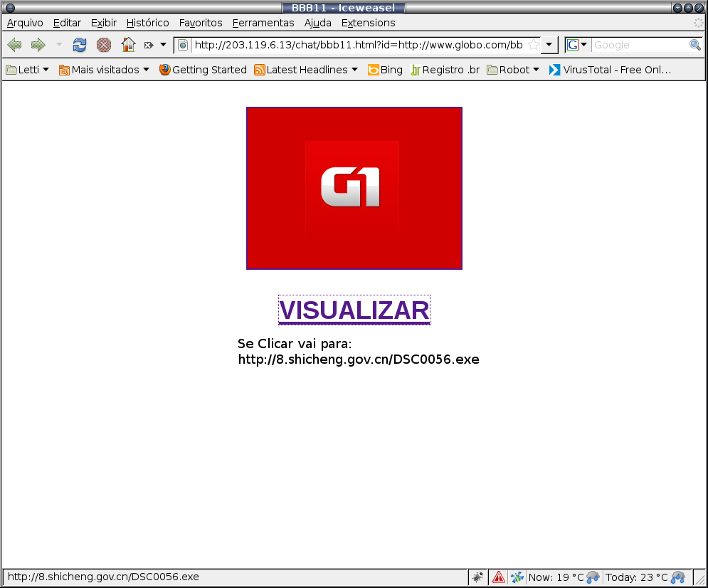Click the 'Today: 23 °C' forecast text
The width and height of the screenshot is (708, 588).
[636, 577]
